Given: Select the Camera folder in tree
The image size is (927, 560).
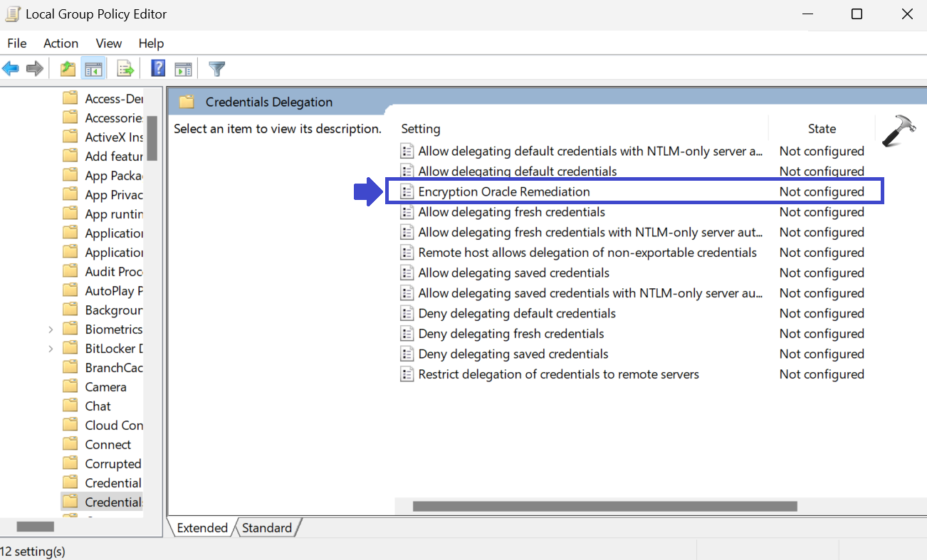Looking at the screenshot, I should 105,387.
